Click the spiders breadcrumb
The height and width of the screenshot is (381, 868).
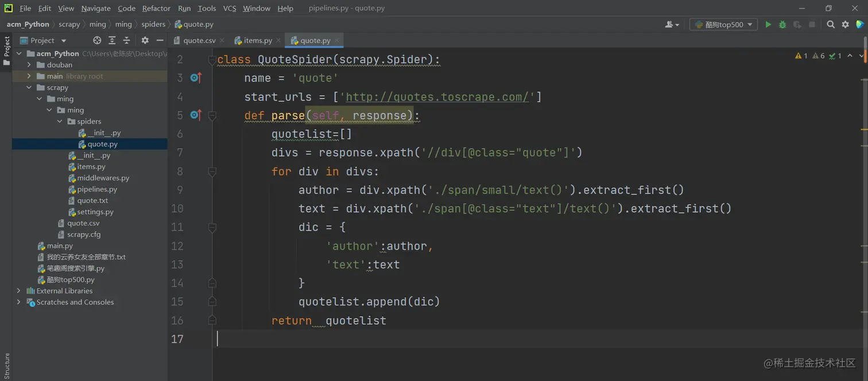(x=153, y=24)
